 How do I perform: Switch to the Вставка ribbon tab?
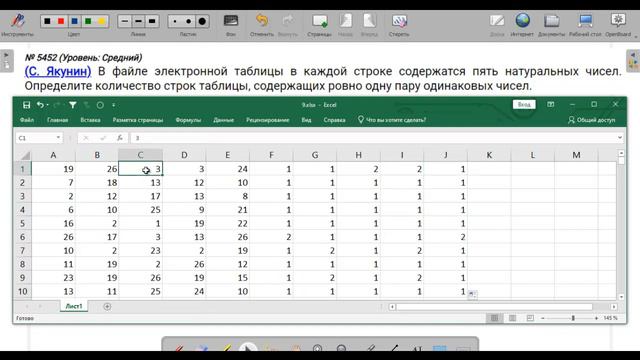click(x=90, y=120)
